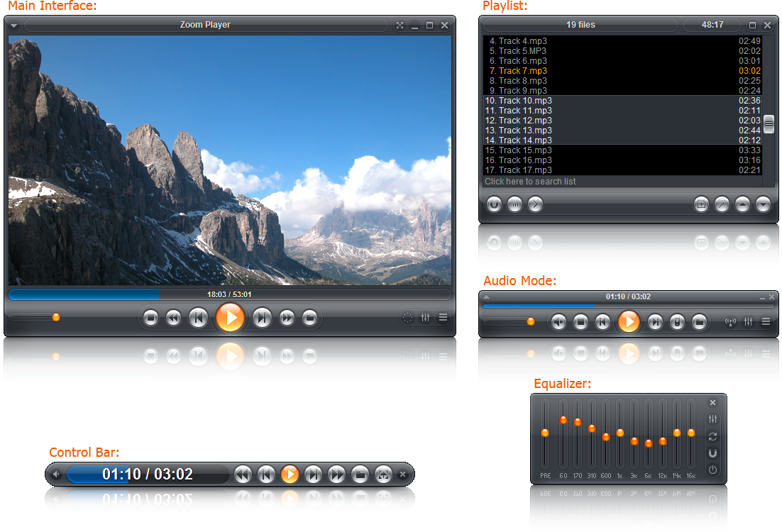
Task: Stop playback in the audio mode player
Action: 580,322
